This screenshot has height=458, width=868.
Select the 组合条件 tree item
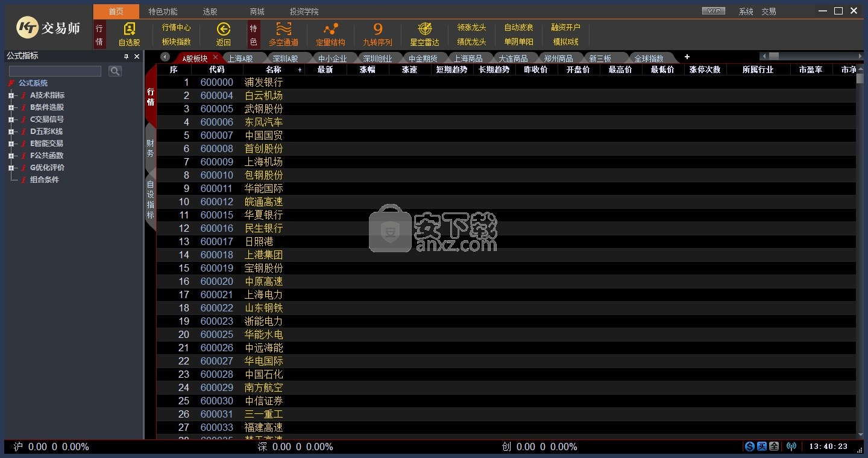45,180
